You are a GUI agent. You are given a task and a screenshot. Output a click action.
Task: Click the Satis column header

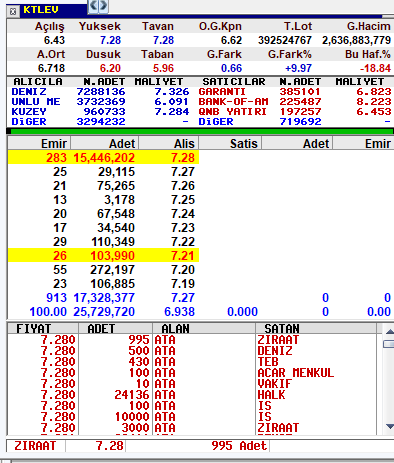tap(230, 144)
